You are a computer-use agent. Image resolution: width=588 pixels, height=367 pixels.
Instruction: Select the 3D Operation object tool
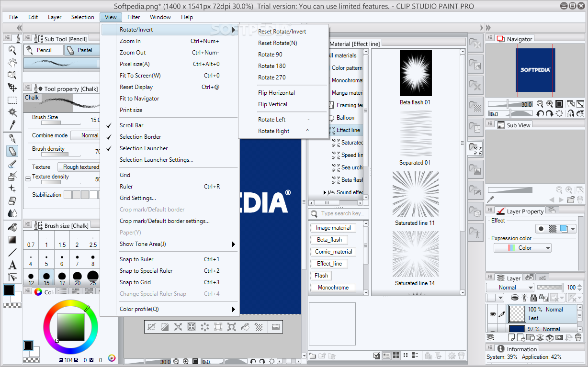12,75
